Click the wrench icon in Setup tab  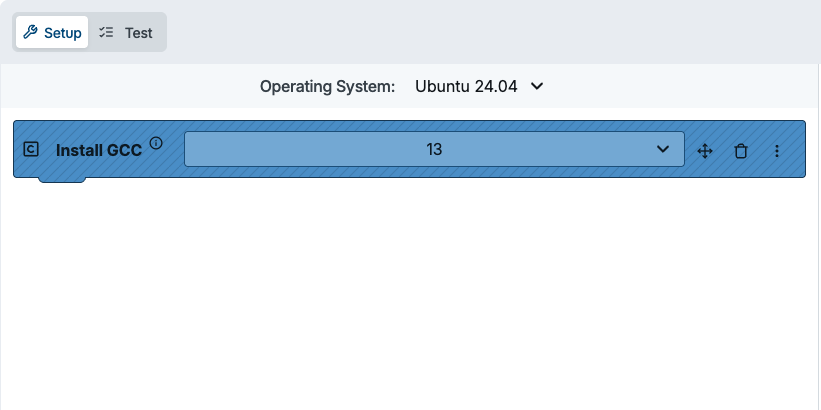click(30, 33)
